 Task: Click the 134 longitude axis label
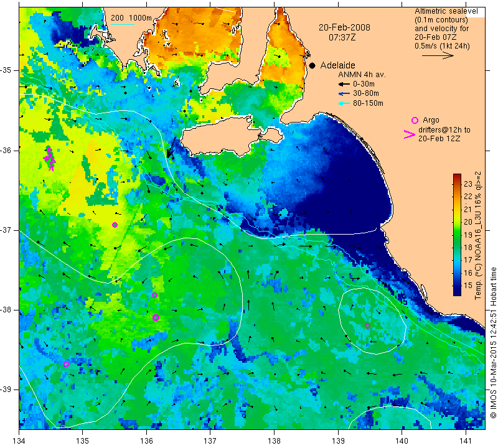coord(19,441)
